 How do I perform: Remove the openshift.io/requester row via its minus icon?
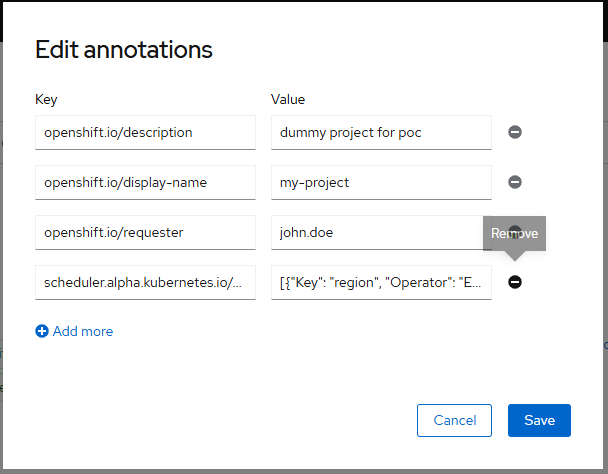pos(515,231)
